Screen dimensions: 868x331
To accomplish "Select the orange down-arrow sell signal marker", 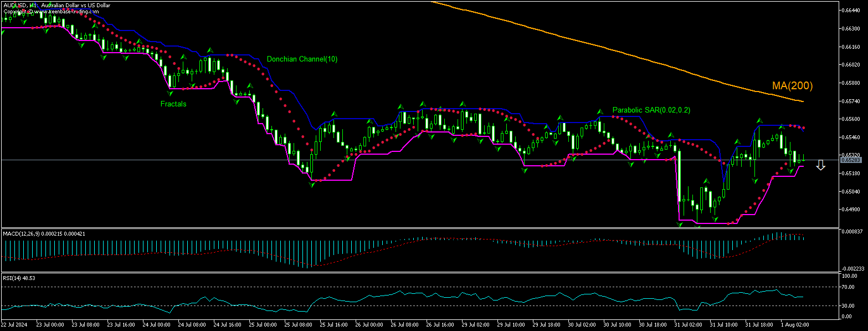I will tap(820, 165).
